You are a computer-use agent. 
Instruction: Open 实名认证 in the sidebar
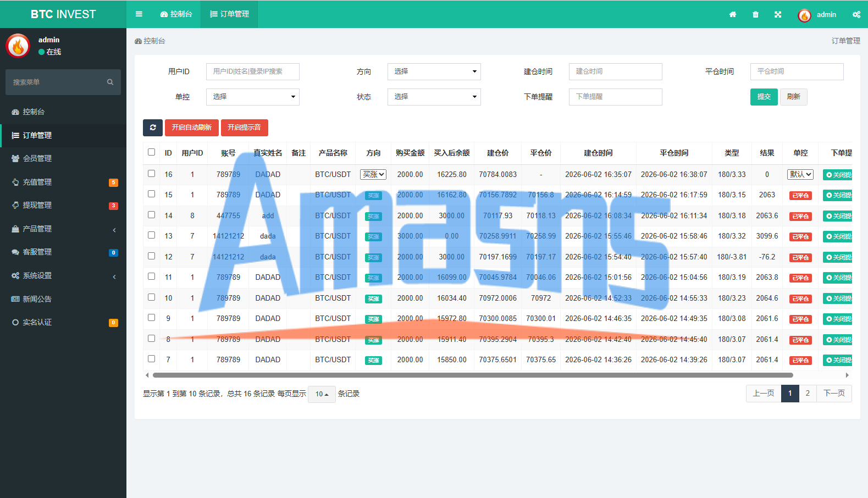click(63, 322)
